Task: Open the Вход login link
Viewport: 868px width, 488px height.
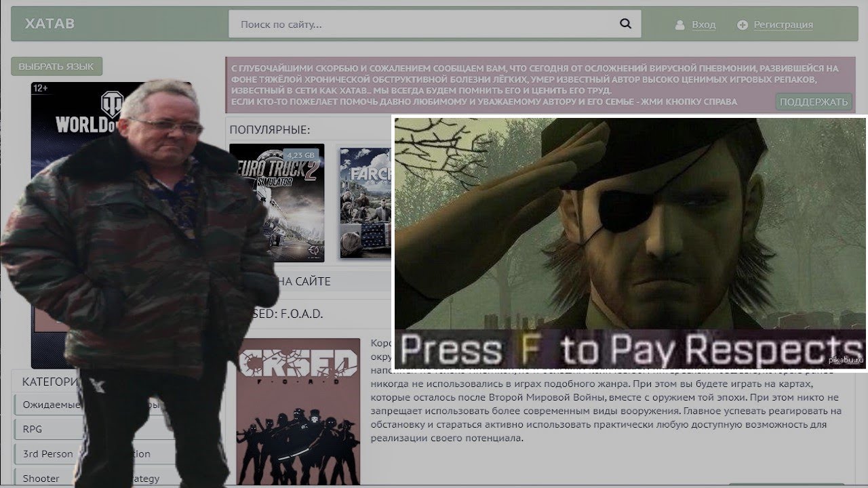Action: (703, 24)
